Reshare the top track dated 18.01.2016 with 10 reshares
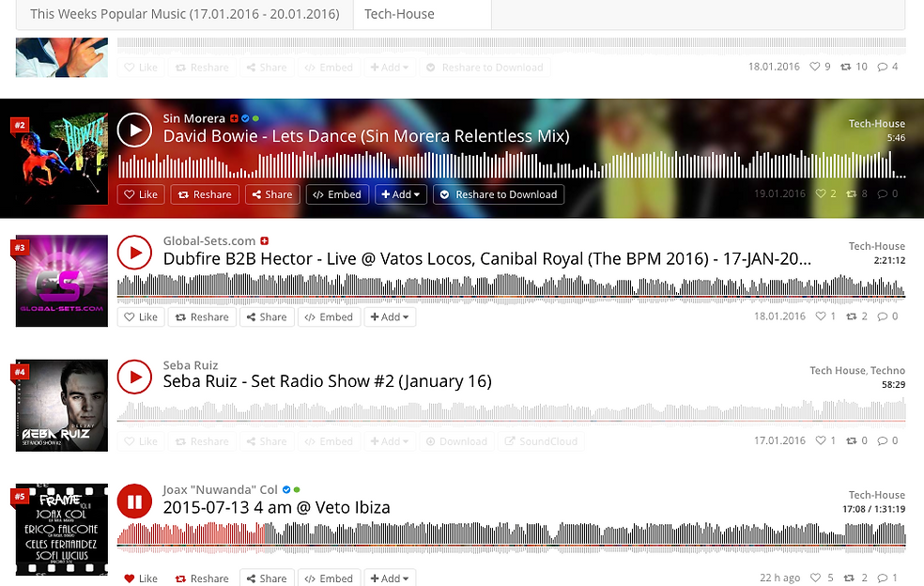Screen dimensions: 924x586 tap(202, 68)
